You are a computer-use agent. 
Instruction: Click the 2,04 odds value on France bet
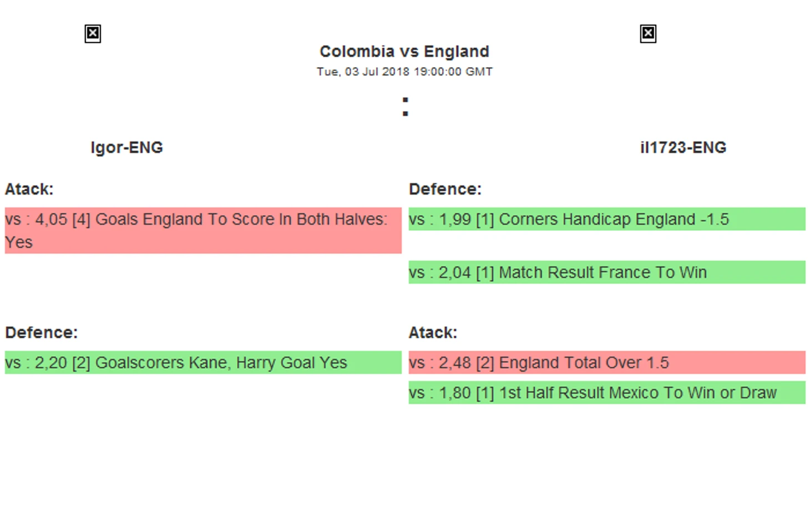(x=454, y=272)
